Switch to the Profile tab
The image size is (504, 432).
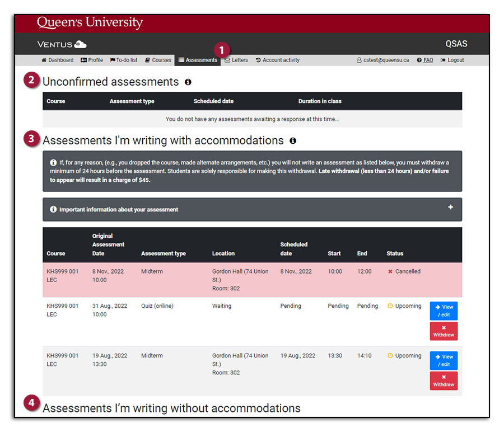coord(92,60)
